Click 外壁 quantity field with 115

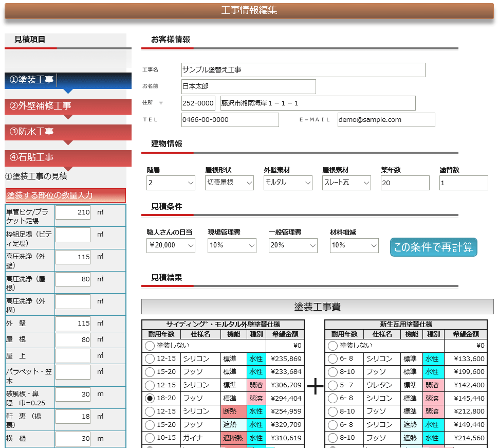click(x=73, y=324)
